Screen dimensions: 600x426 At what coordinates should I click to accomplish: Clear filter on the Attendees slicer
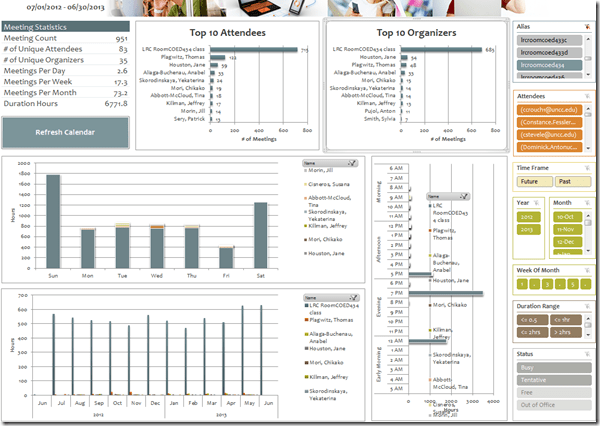[587, 94]
